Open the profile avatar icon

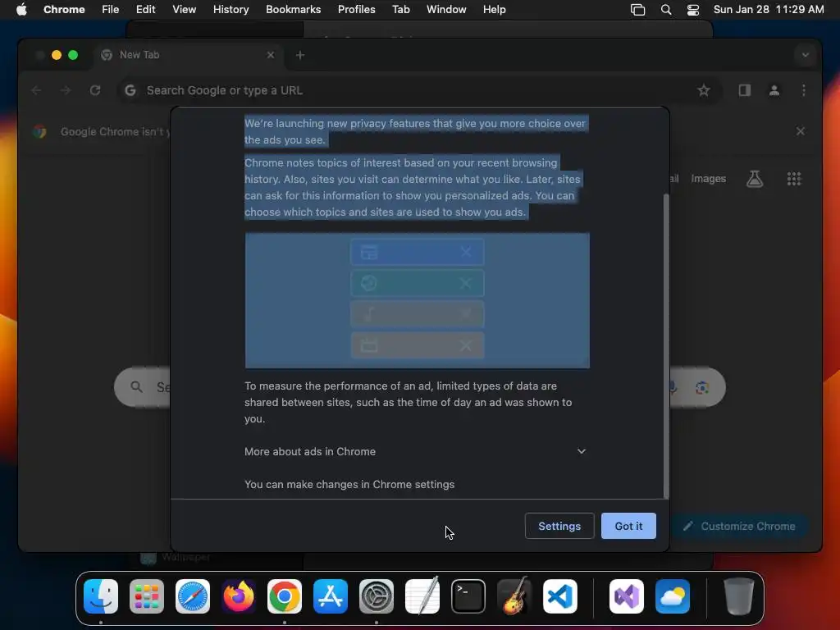click(x=774, y=90)
